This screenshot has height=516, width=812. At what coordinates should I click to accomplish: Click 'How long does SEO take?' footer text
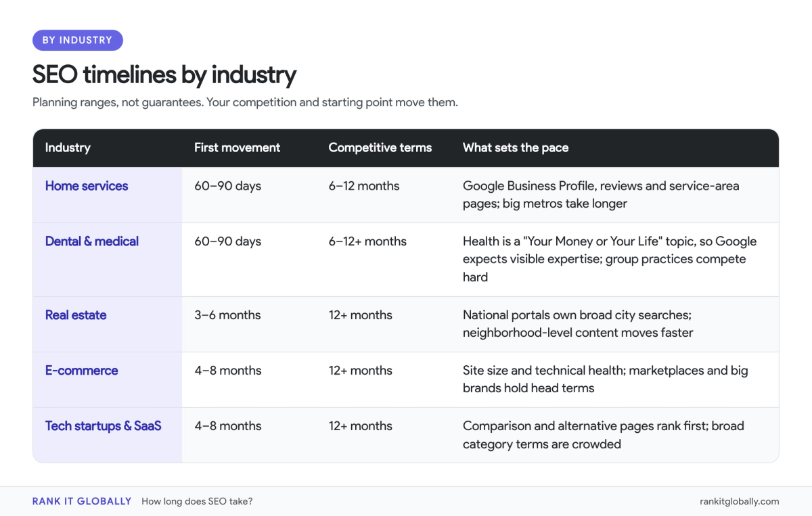pyautogui.click(x=197, y=501)
